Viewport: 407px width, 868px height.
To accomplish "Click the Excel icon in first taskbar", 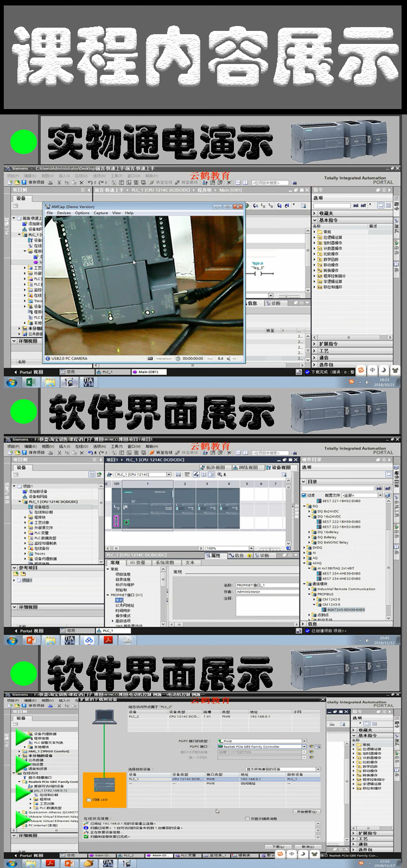I will click(x=31, y=382).
